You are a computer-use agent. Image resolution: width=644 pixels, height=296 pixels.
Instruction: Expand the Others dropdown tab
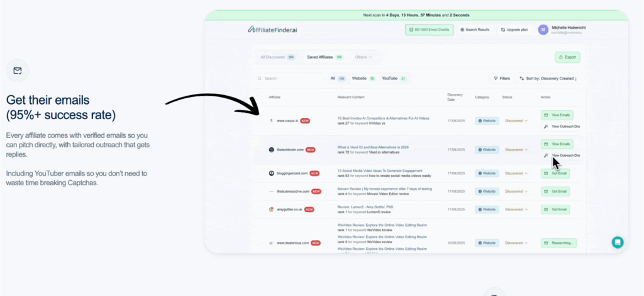click(x=364, y=57)
